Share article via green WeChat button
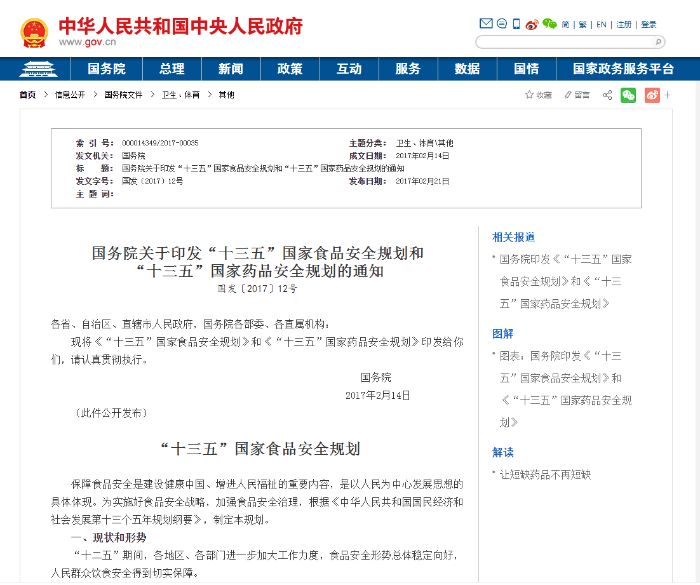 (x=628, y=95)
